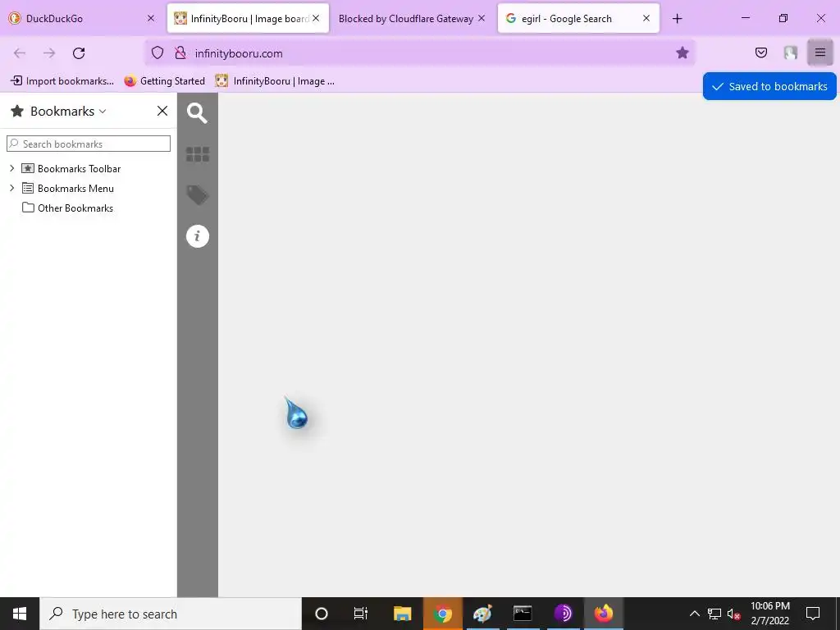Show site security padlock information

pos(180,52)
